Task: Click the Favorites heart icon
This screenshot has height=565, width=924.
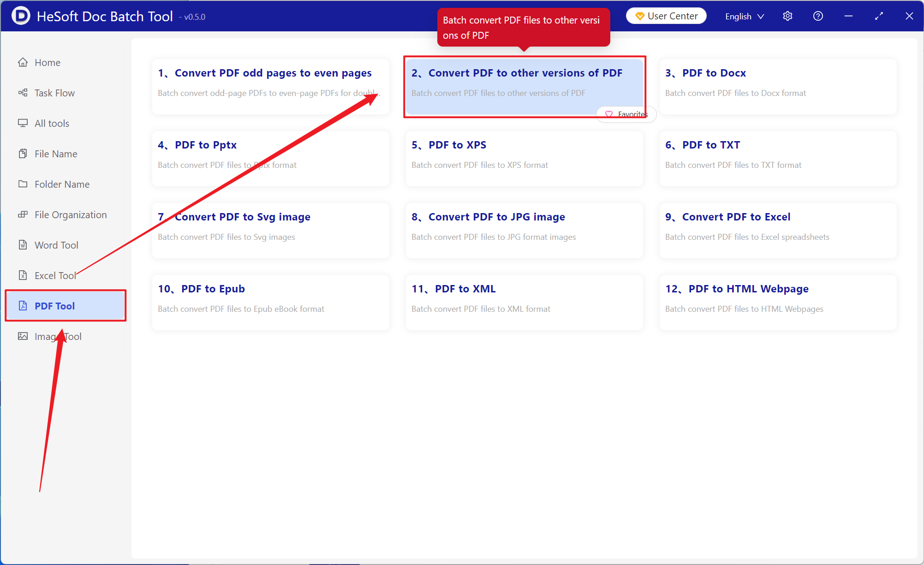Action: point(609,114)
